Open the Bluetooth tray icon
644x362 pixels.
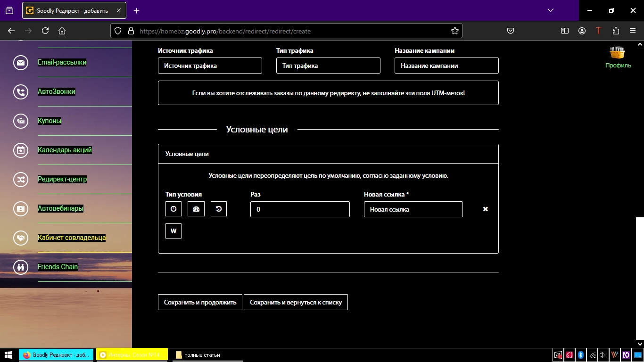[581, 355]
